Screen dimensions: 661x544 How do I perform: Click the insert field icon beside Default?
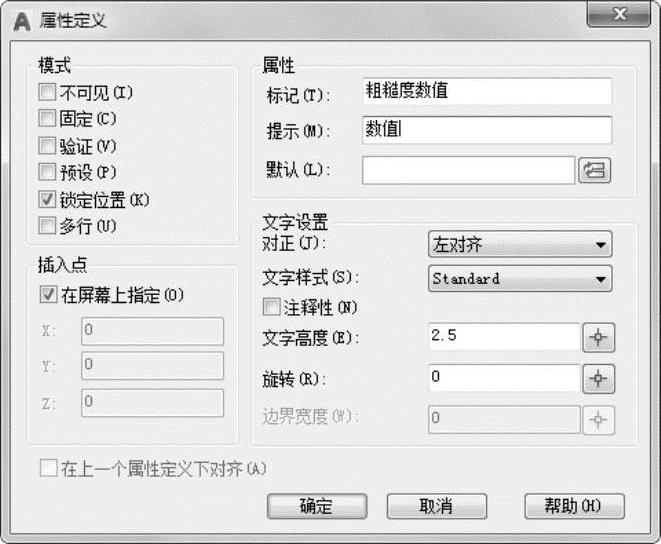[594, 171]
